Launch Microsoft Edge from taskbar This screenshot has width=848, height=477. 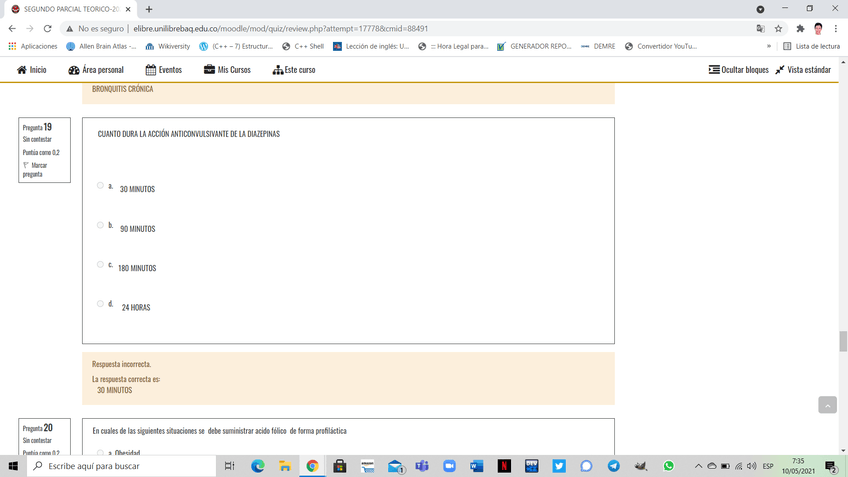[x=257, y=466]
